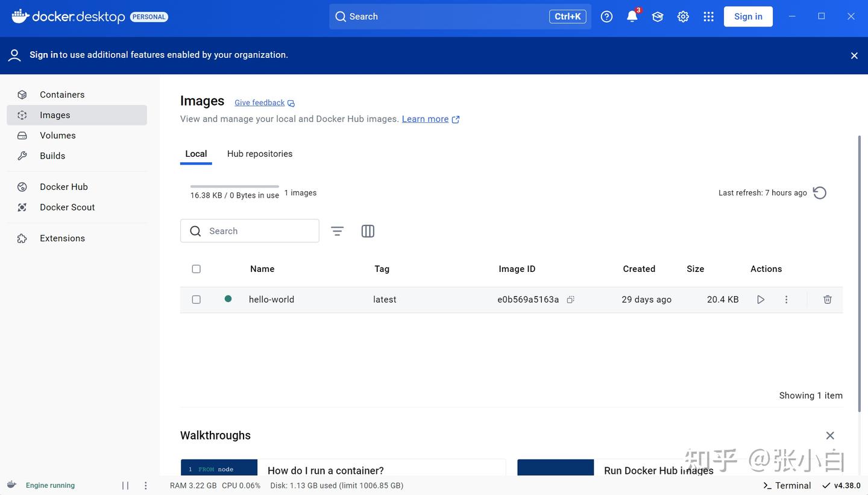Screen dimensions: 868x495
Task: Open Docker Hub in sidebar
Action: pos(77,187)
